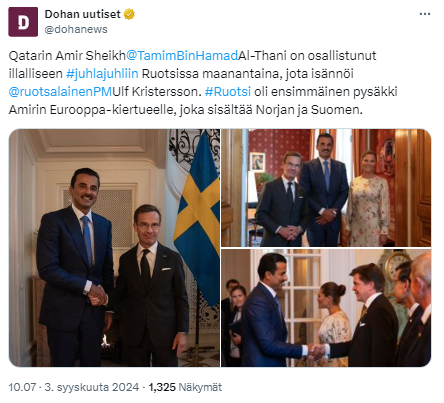Viewport: 444px width, 403px height.
Task: Click the 1,325 views count
Action: (x=162, y=387)
